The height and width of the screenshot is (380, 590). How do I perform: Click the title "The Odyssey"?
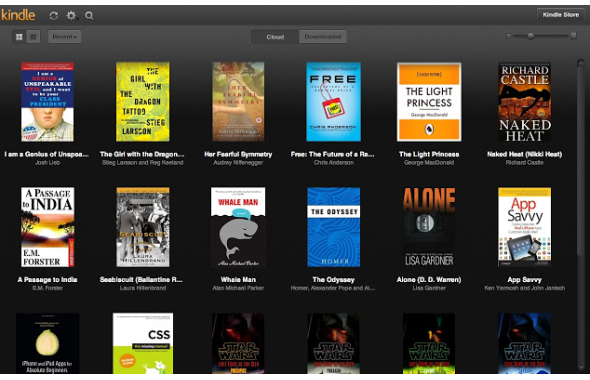pos(334,280)
